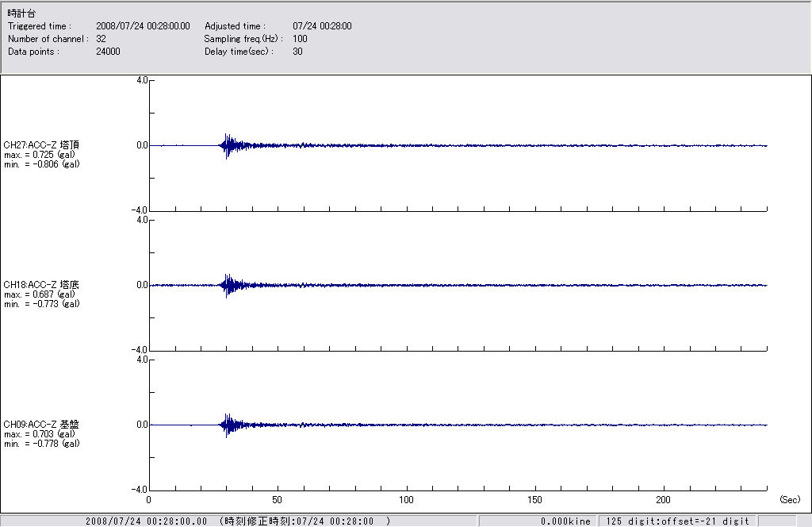The image size is (812, 527).
Task: Click the 50 tick label on time axis
Action: point(278,500)
